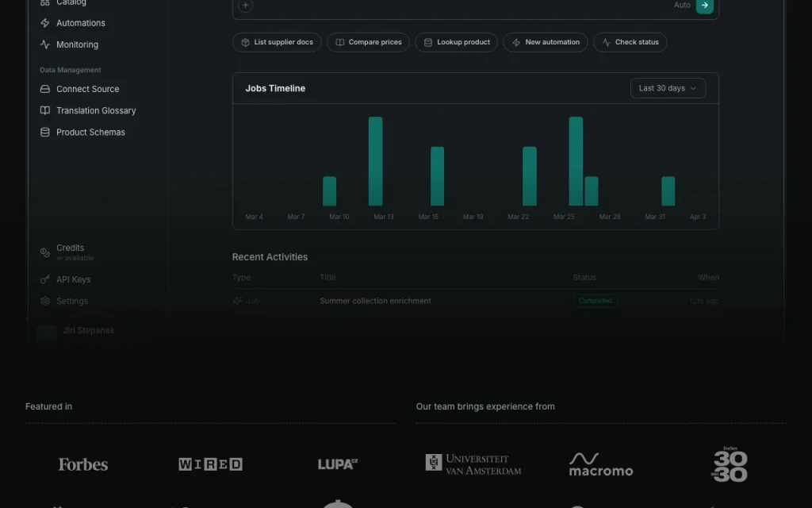This screenshot has width=812, height=508.
Task: Click the Universiteit van Amsterdam logo
Action: (473, 464)
